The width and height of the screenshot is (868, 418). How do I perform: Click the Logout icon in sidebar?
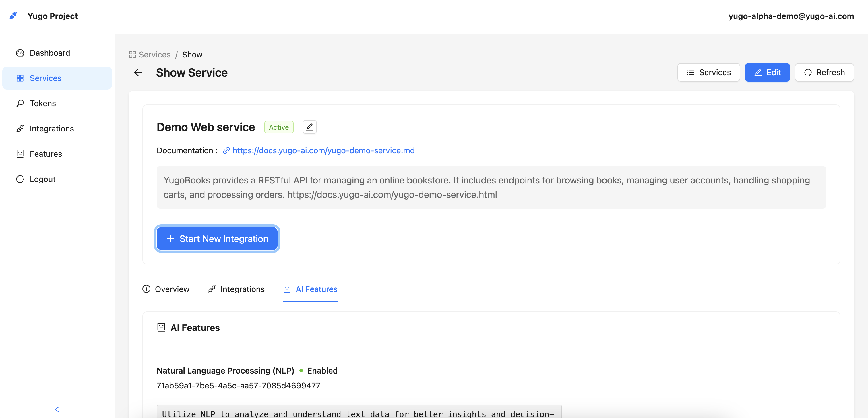pos(20,179)
